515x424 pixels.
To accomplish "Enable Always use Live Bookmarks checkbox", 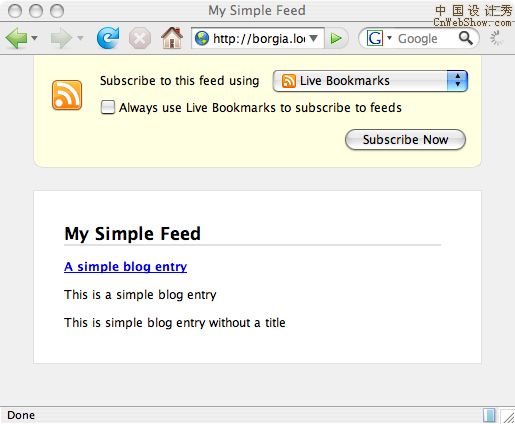I will pos(108,107).
